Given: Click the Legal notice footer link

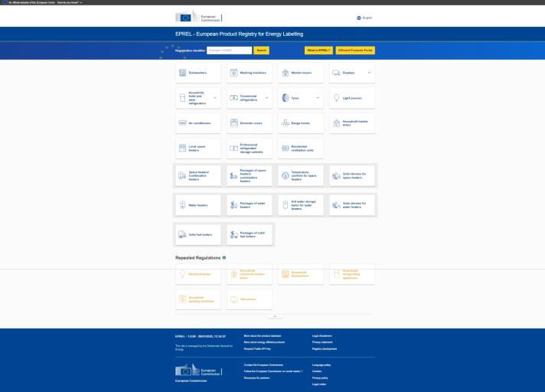Looking at the screenshot, I should [x=319, y=384].
